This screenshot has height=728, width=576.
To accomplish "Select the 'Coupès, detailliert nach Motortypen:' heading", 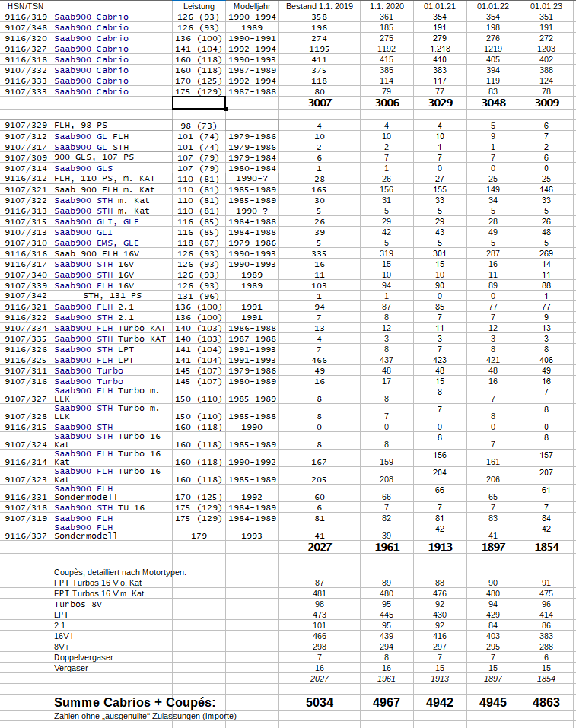I will coord(120,572).
